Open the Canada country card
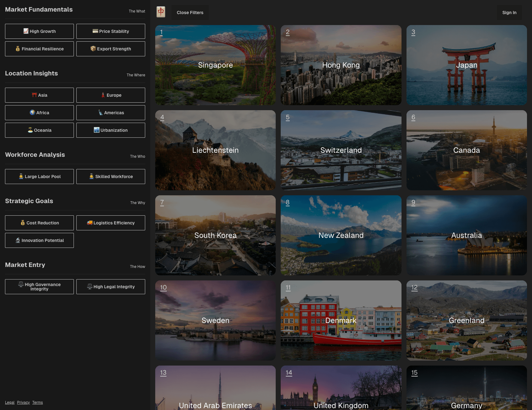Viewport: 532px width, 410px height. point(467,150)
